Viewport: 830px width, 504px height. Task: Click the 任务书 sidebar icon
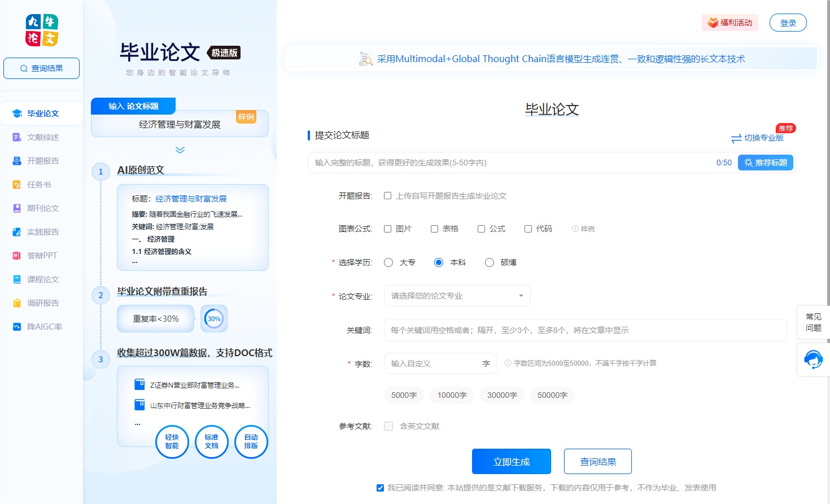click(x=17, y=185)
